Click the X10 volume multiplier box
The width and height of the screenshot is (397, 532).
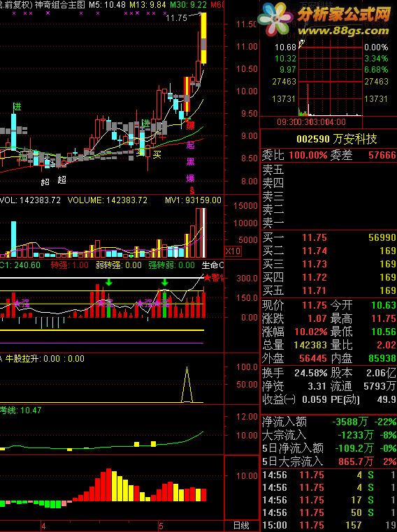(233, 251)
